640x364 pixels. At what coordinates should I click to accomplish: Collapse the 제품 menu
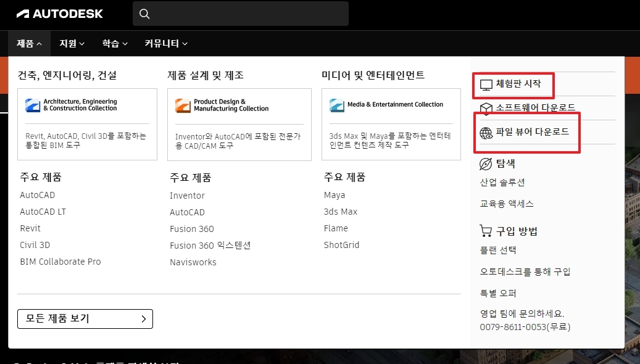click(30, 43)
